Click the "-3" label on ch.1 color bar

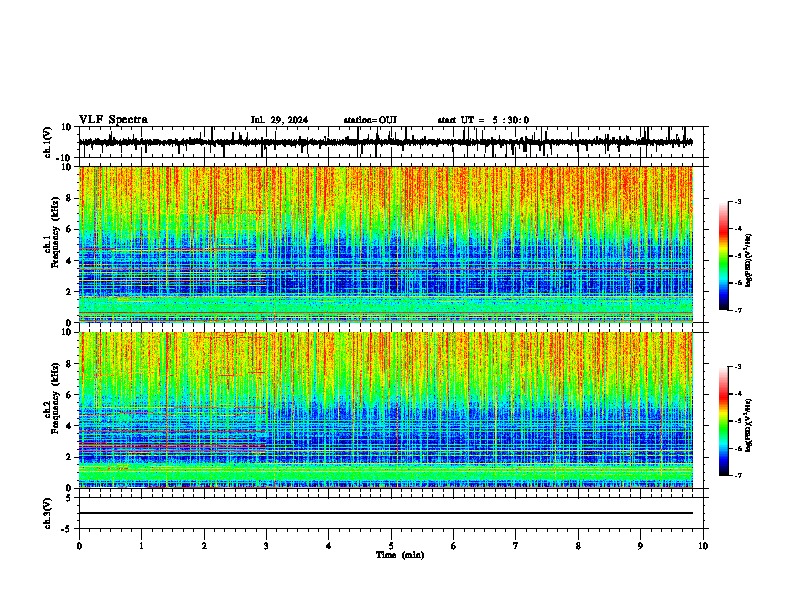[737, 201]
